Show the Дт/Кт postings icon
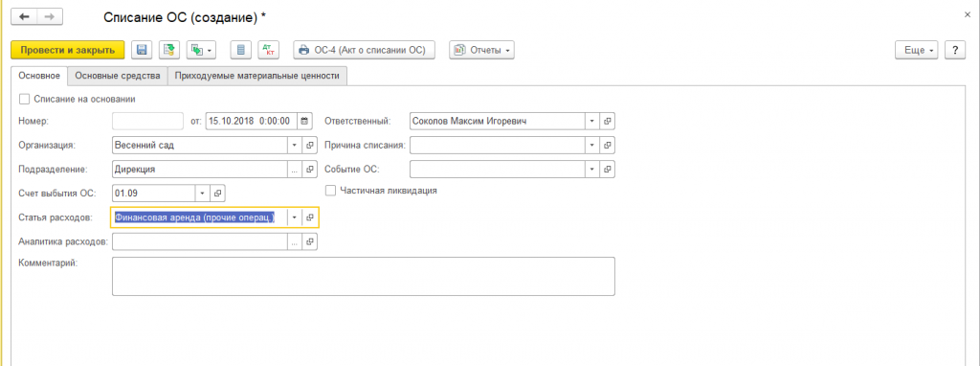This screenshot has height=366, width=980. tap(269, 50)
